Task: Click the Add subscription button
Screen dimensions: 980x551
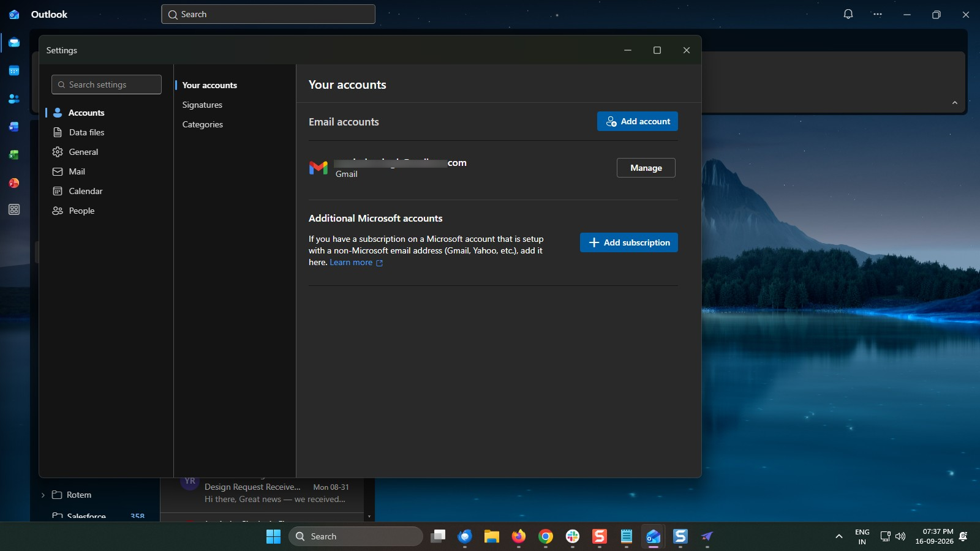Action: click(628, 242)
